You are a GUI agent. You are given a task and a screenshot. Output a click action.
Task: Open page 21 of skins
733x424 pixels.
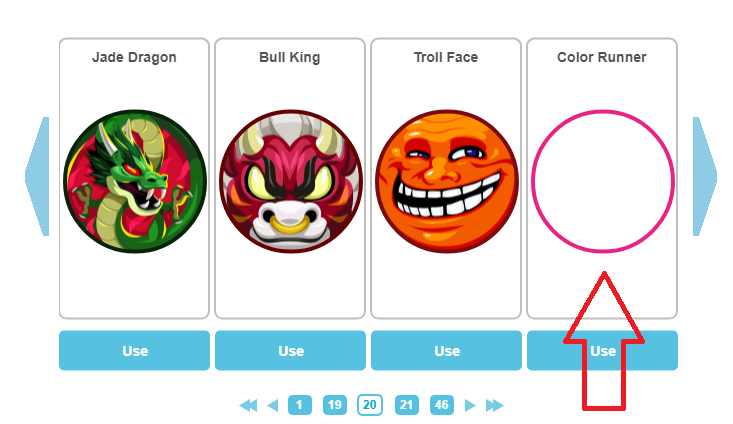(x=406, y=405)
